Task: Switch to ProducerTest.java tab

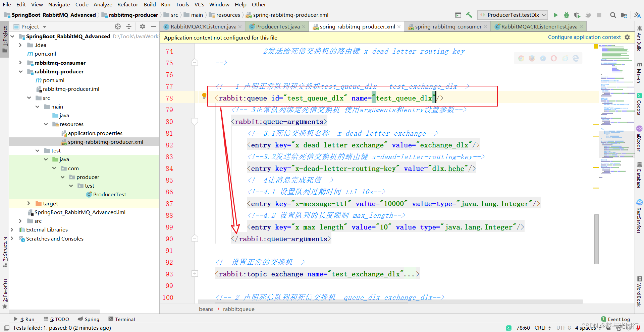Action: pos(277,27)
